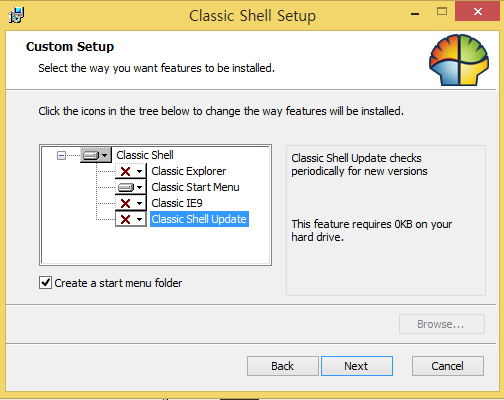This screenshot has height=400, width=504.
Task: Cancel the Classic Shell setup
Action: click(448, 366)
